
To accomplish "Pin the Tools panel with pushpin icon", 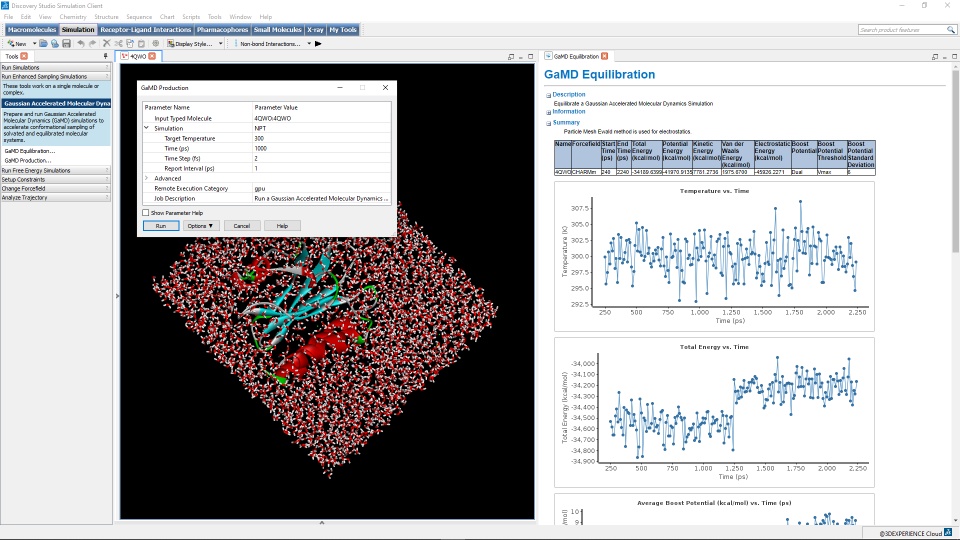I will click(x=105, y=56).
